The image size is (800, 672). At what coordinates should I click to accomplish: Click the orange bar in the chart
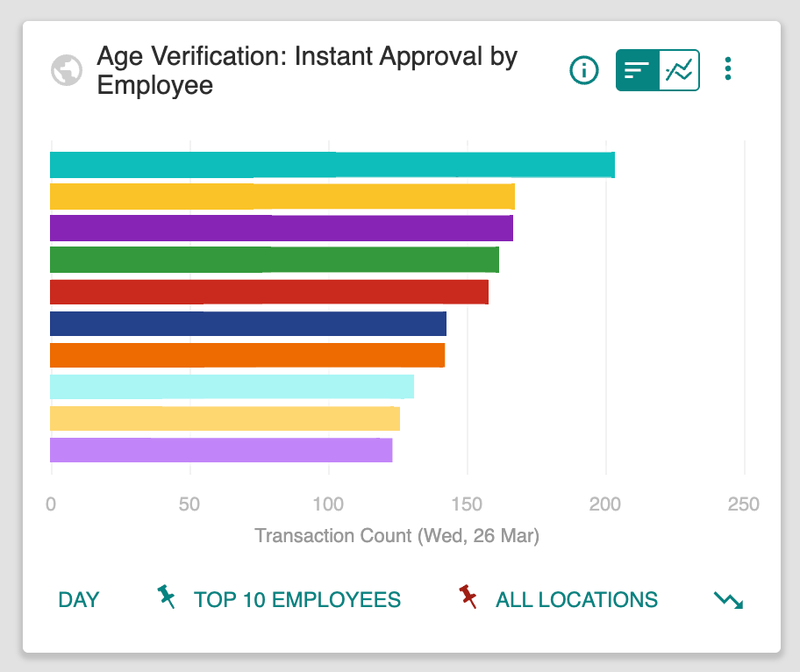click(x=246, y=355)
